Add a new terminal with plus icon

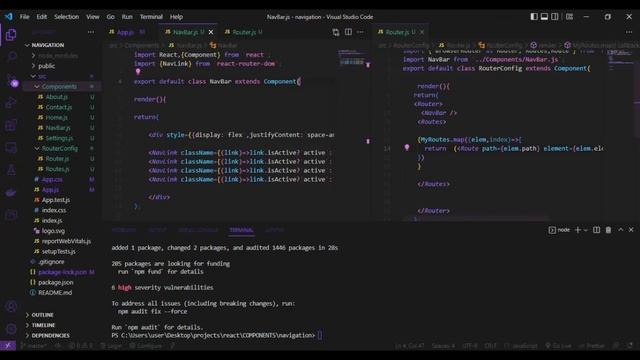point(578,230)
